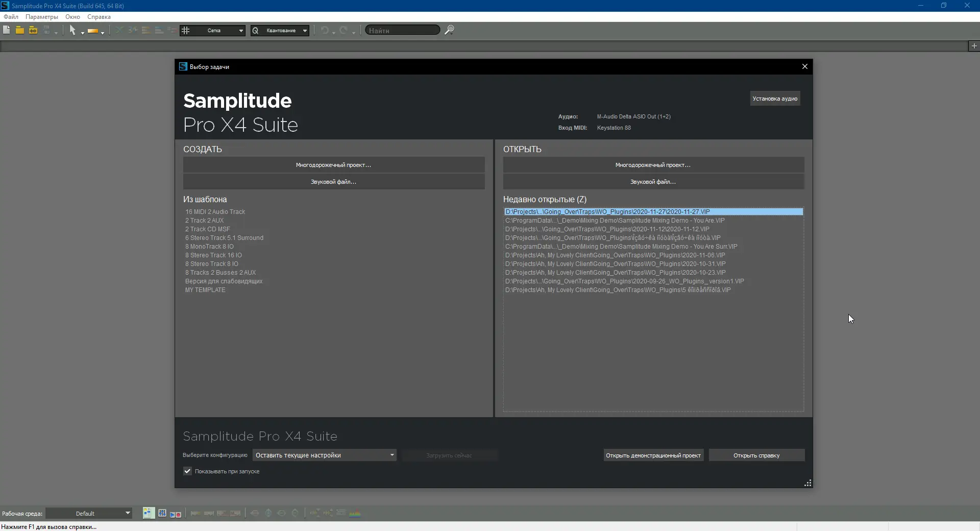The height and width of the screenshot is (531, 980).
Task: Click the rainbow spectral display icon
Action: point(356,513)
